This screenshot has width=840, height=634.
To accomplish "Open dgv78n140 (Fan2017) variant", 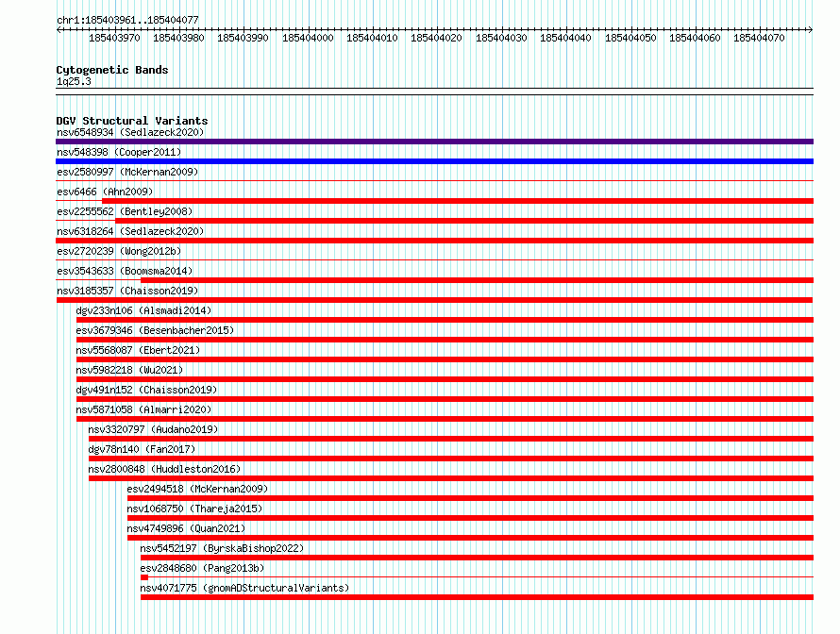I will coord(142,449).
